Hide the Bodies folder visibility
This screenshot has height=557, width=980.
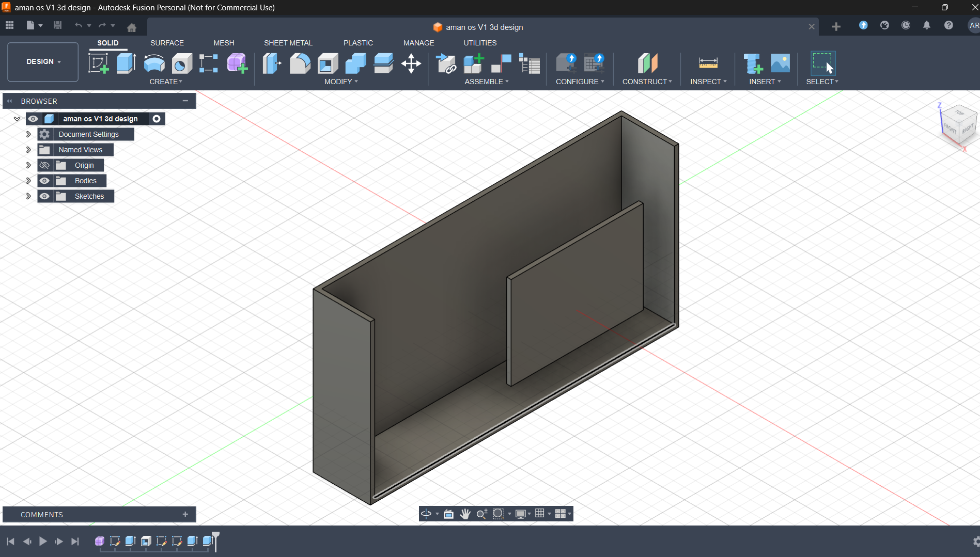coord(45,181)
